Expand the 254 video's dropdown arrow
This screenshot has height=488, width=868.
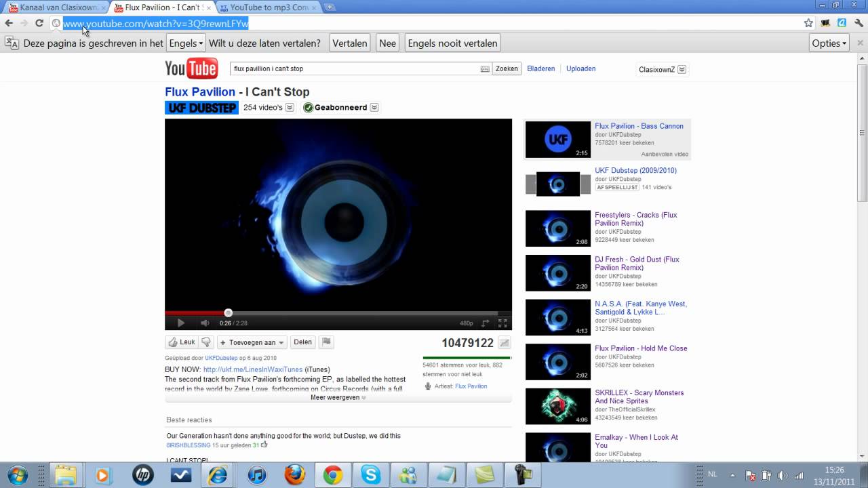coord(290,107)
